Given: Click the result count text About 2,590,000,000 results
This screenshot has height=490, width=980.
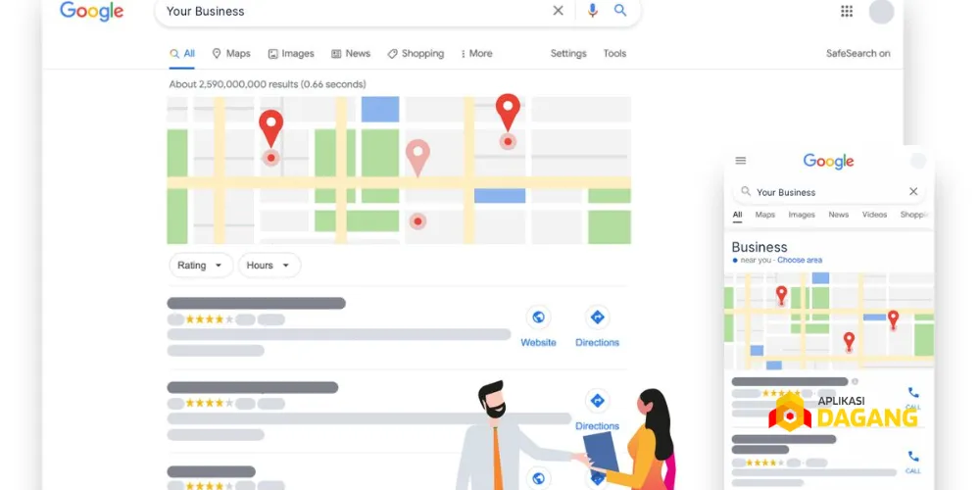Looking at the screenshot, I should coord(268,84).
